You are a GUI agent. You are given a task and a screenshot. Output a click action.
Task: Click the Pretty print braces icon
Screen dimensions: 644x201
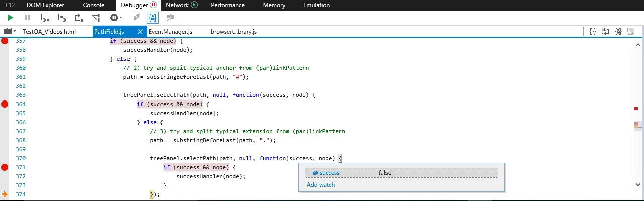coord(593,31)
